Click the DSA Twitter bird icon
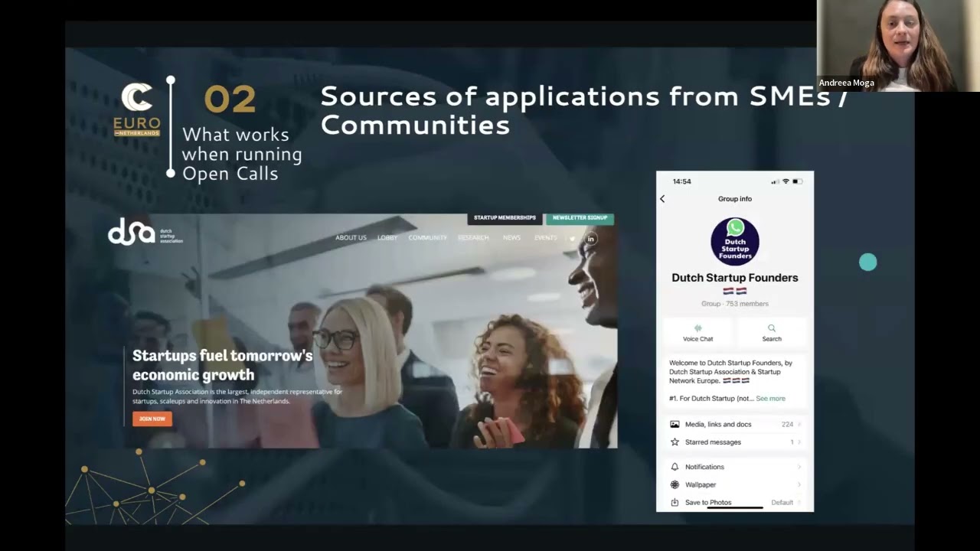 pos(572,239)
